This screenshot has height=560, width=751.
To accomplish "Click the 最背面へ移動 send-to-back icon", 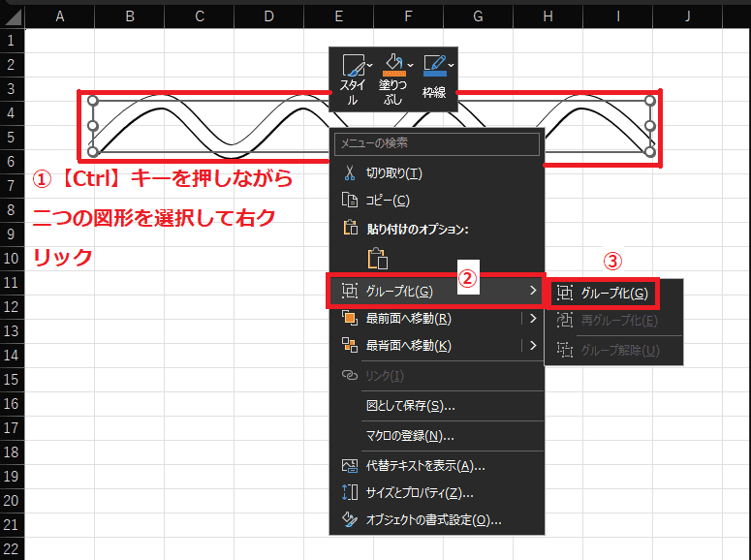I will point(350,346).
